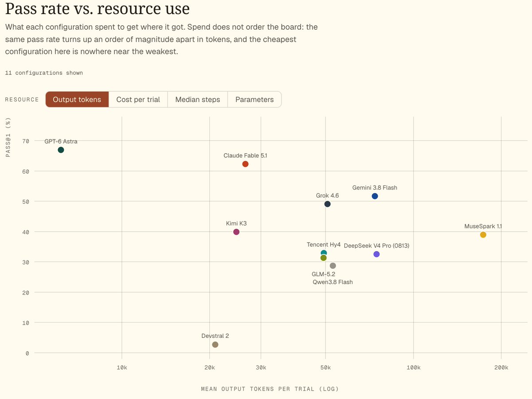The image size is (532, 399).
Task: Click the 'MuseSpark 1.1' label
Action: 483,226
